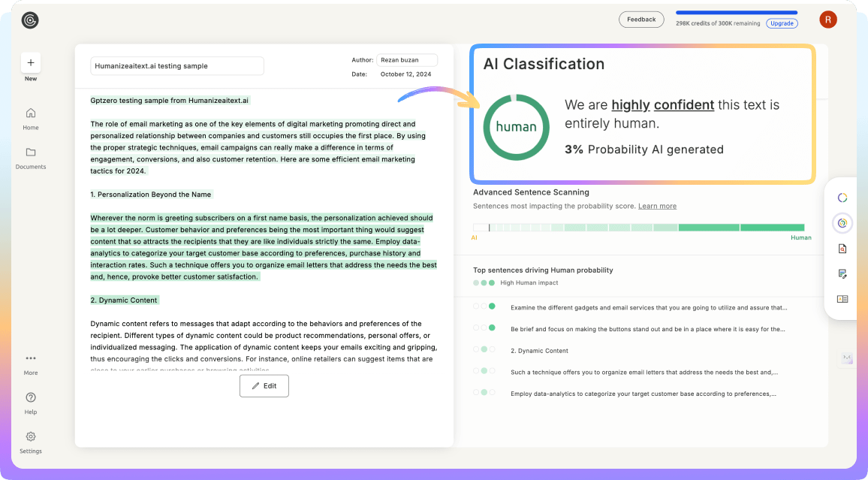Select the highlighted advanced scan icon in right panel
The height and width of the screenshot is (480, 868).
(x=842, y=223)
